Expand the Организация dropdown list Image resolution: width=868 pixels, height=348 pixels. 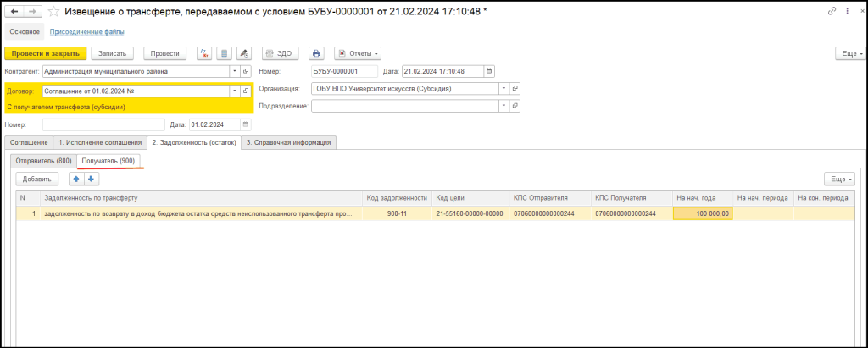(504, 88)
